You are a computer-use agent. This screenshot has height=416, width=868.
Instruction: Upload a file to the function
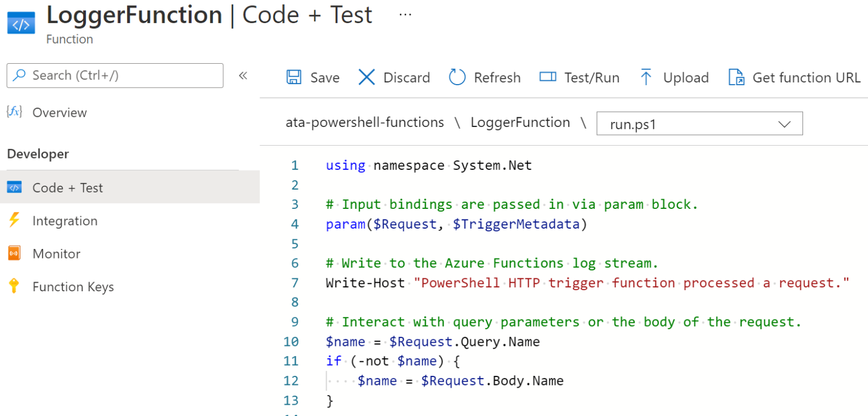[645, 77]
